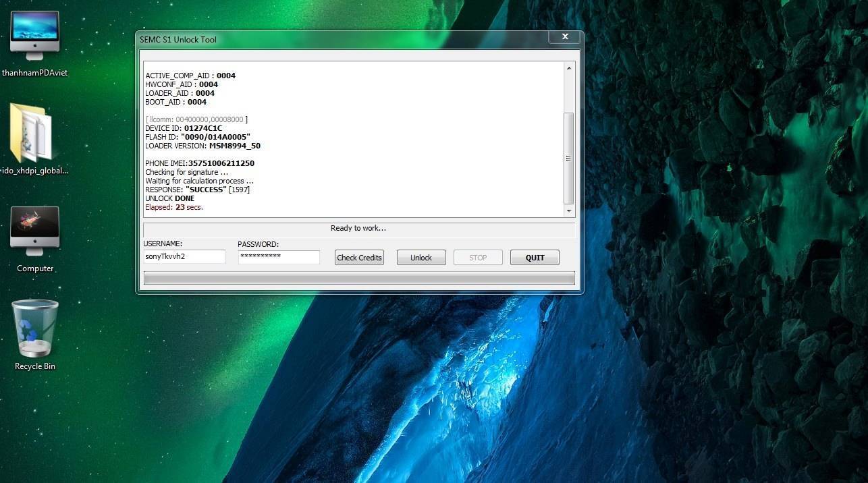
Task: Click the BOOT_AID log line
Action: pyautogui.click(x=175, y=102)
